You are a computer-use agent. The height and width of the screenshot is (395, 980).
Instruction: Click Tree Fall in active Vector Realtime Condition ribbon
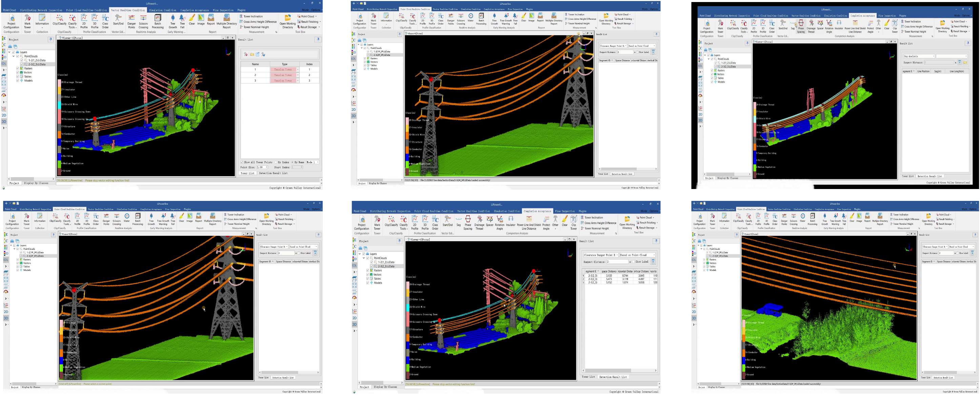point(182,22)
